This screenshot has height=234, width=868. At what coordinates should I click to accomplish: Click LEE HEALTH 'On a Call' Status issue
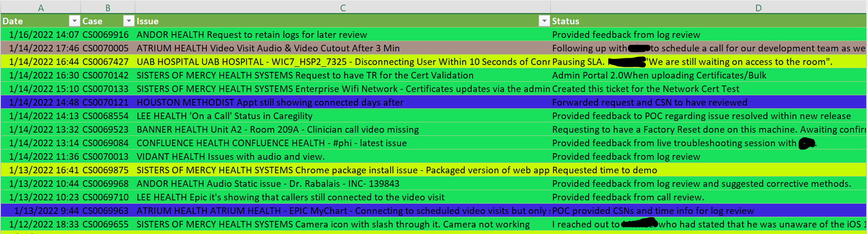tap(343, 116)
